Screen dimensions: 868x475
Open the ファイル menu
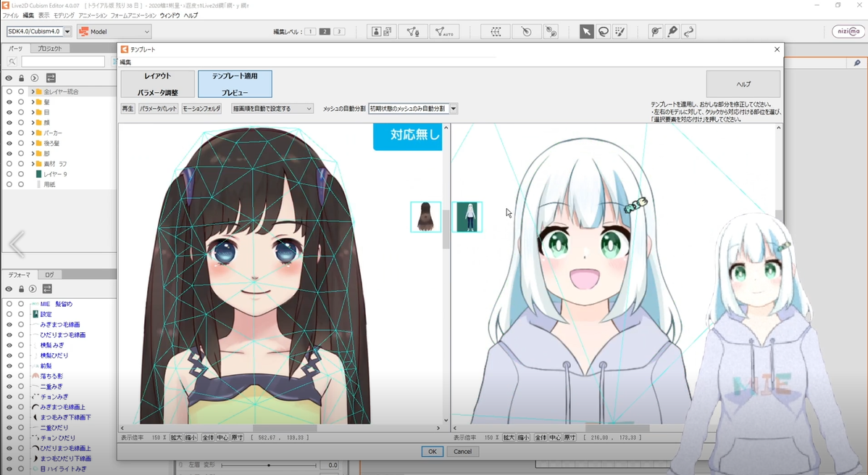tap(11, 15)
